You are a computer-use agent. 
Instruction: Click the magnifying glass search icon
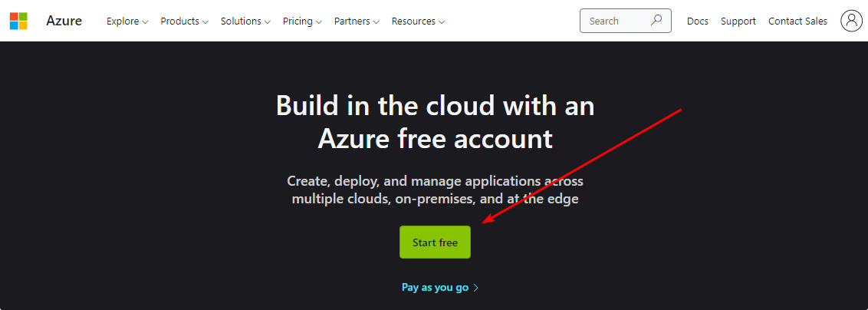(656, 21)
